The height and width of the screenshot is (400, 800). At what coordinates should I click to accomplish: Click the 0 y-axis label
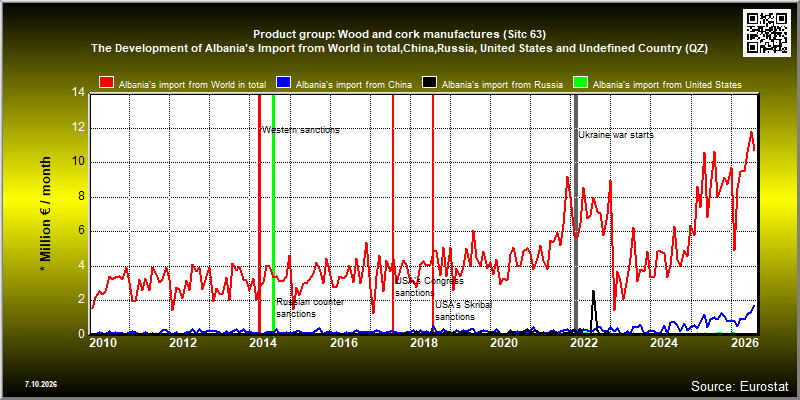click(82, 334)
